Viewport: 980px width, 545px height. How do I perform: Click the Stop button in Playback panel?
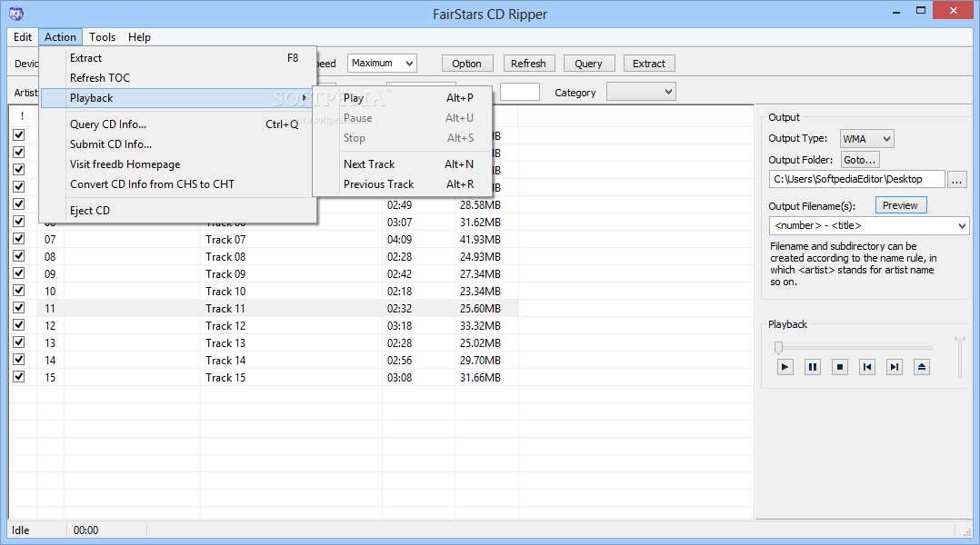click(840, 367)
